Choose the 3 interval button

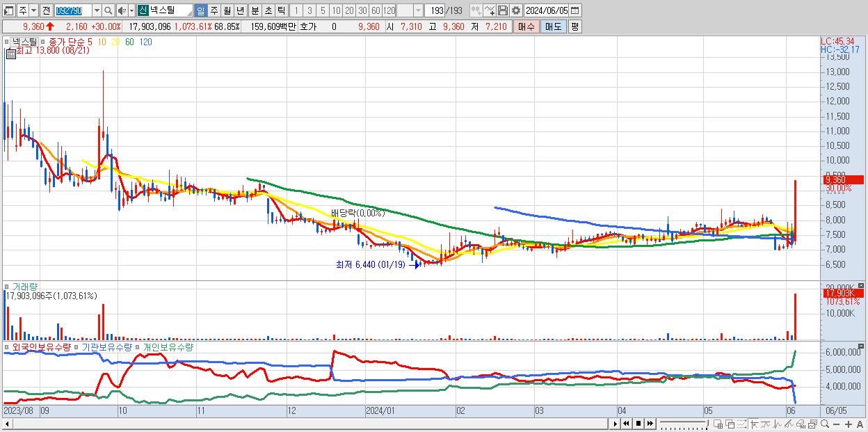[x=310, y=10]
